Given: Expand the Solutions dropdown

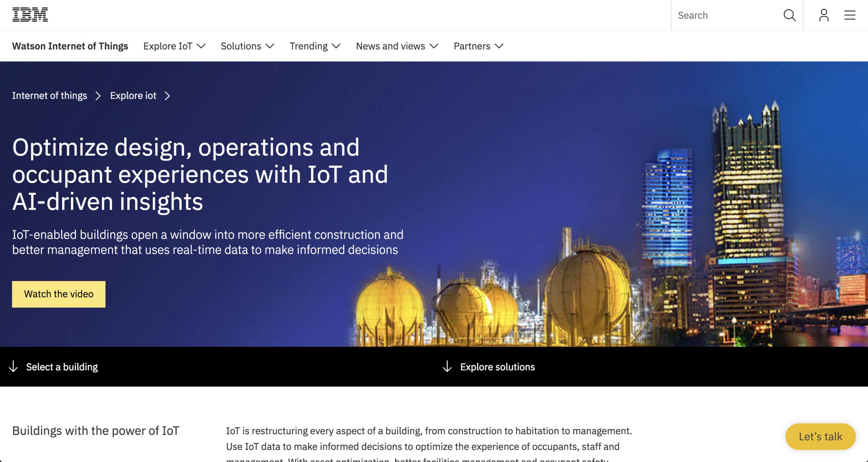Looking at the screenshot, I should pos(248,46).
